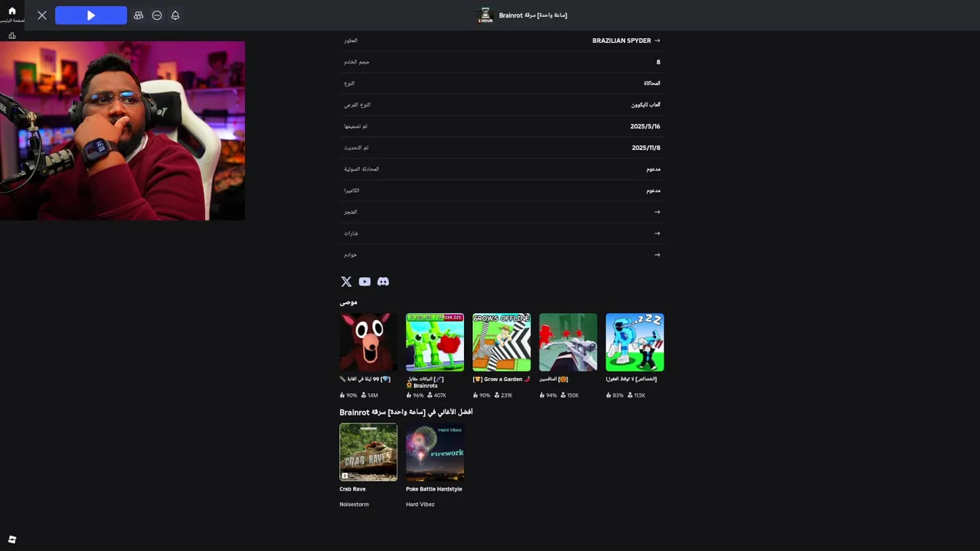Viewport: 980px width, 551px height.
Task: Open the Grow a Garden game thumbnail
Action: 501,342
